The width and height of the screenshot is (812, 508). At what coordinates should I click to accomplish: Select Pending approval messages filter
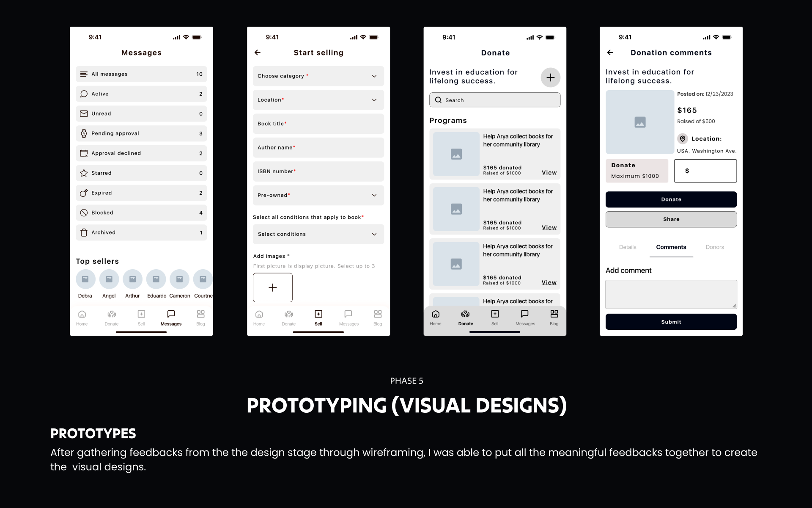[142, 133]
